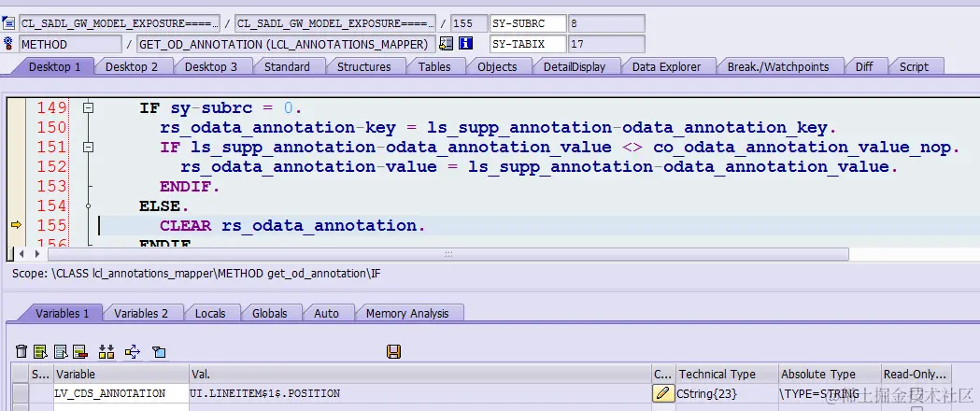Screen dimensions: 980x411
Task: Click the source code icon beside the program field
Action: click(8, 23)
